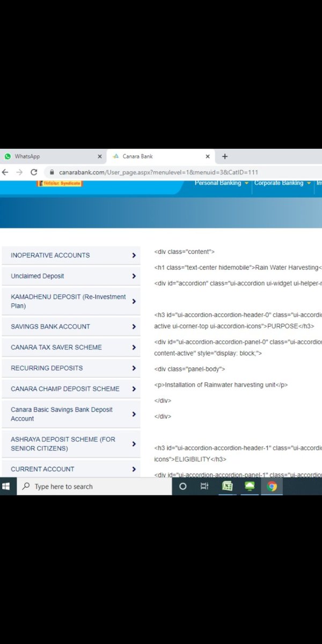
Task: Open the green app icon beside Excel on the taskbar
Action: pos(250,486)
